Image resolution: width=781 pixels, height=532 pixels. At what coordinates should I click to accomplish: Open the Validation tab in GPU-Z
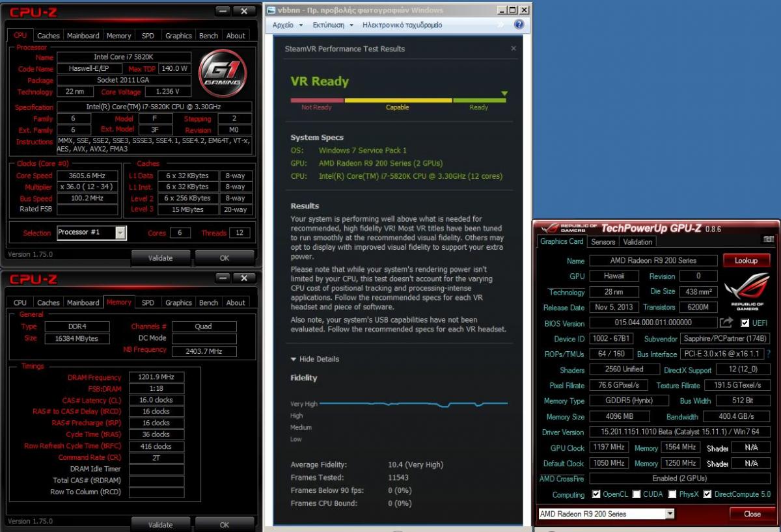638,241
